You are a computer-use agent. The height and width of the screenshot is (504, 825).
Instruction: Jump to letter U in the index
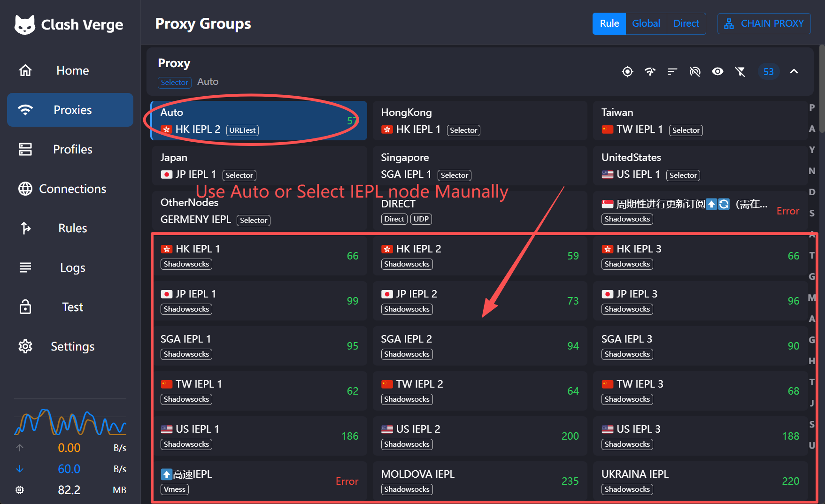tap(812, 445)
